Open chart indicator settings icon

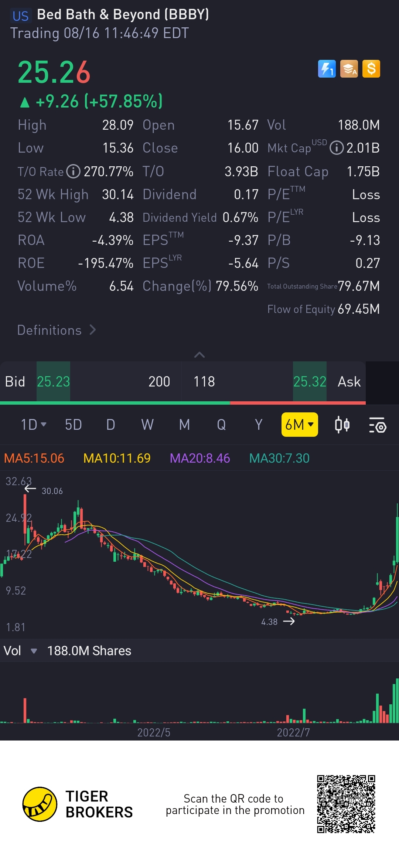pos(378,425)
